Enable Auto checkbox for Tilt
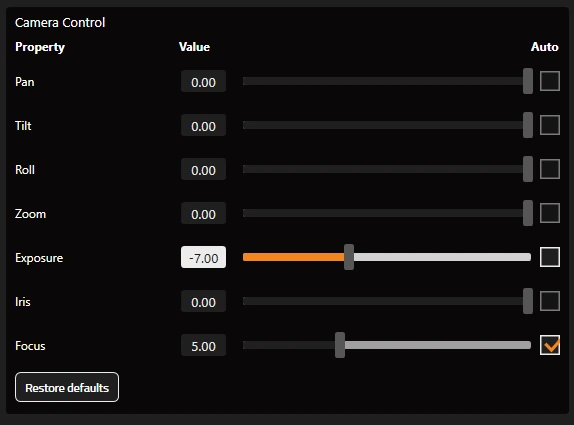The image size is (574, 425). (550, 125)
